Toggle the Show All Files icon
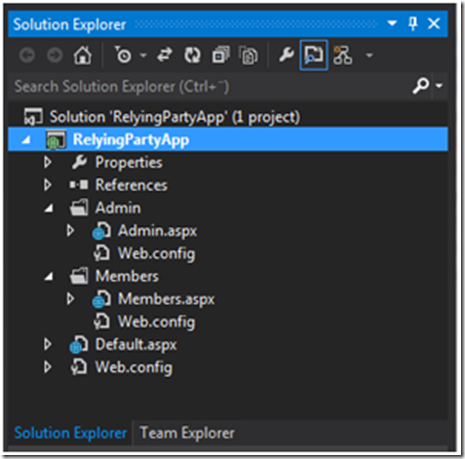The width and height of the screenshot is (465, 459). 248,55
